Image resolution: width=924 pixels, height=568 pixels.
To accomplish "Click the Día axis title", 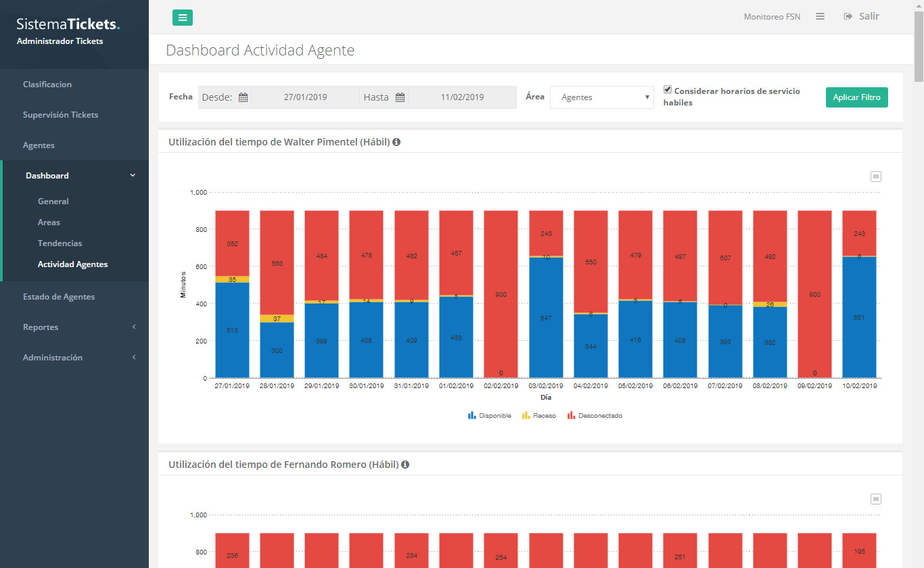I will click(x=545, y=398).
